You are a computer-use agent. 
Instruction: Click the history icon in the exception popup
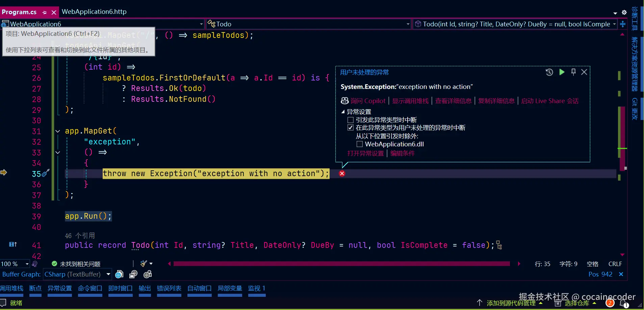549,72
